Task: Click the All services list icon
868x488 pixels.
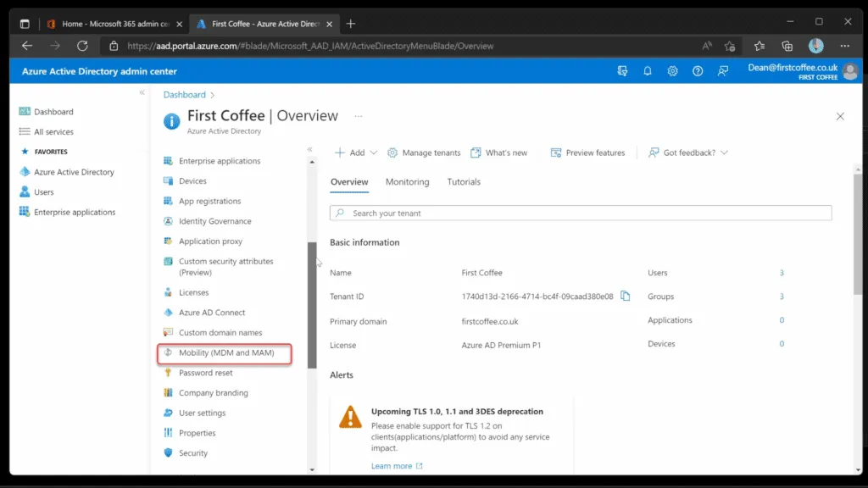Action: pos(25,131)
